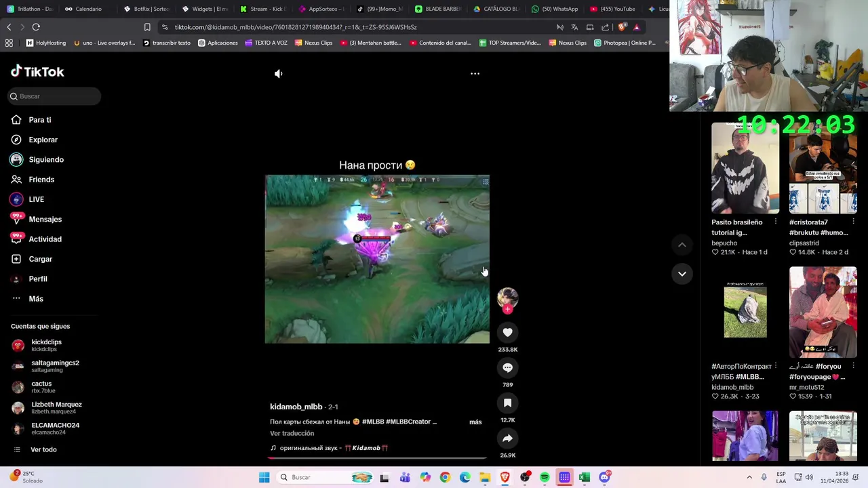This screenshot has height=488, width=868.
Task: Seek video using red progress bar
Action: point(377,457)
